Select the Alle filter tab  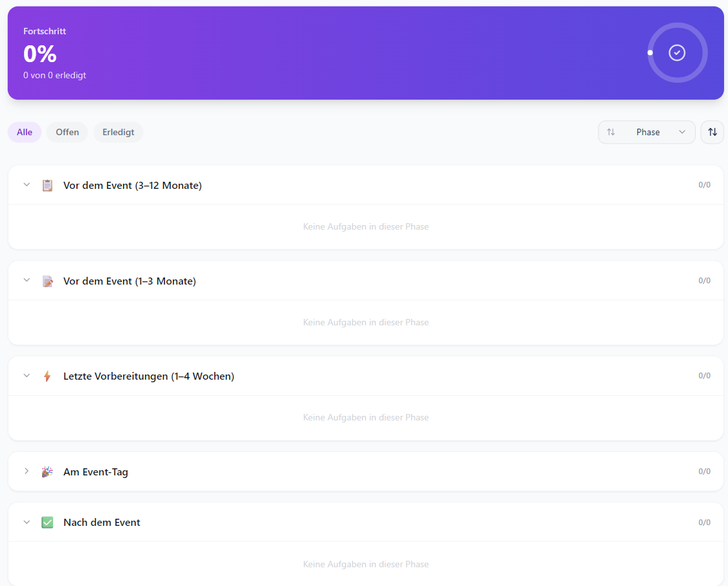(x=25, y=132)
